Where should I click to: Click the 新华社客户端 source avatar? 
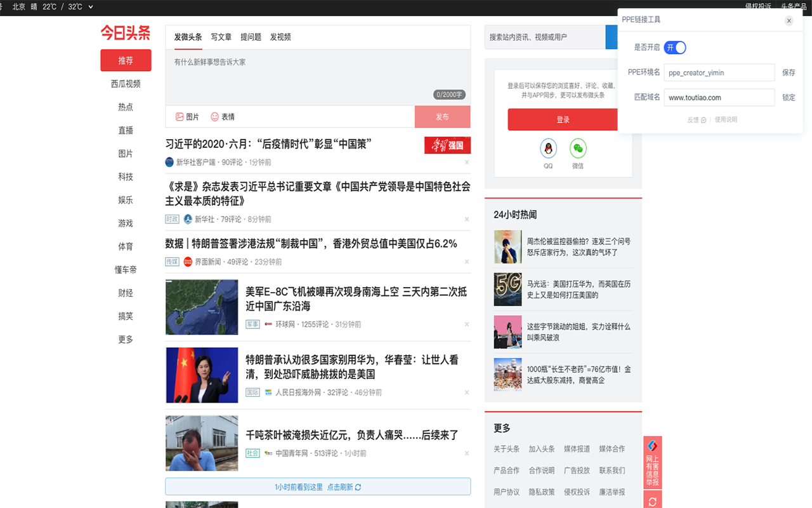pos(169,162)
